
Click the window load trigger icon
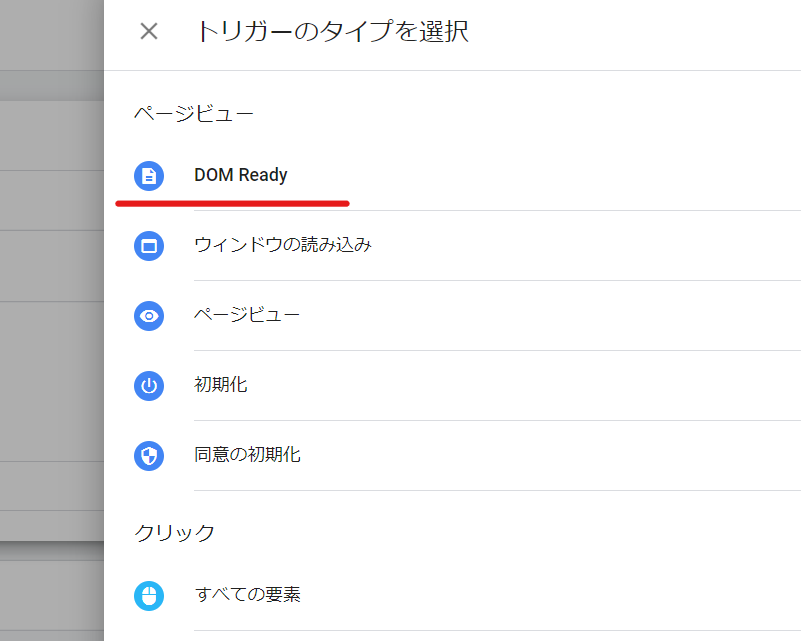pyautogui.click(x=149, y=246)
